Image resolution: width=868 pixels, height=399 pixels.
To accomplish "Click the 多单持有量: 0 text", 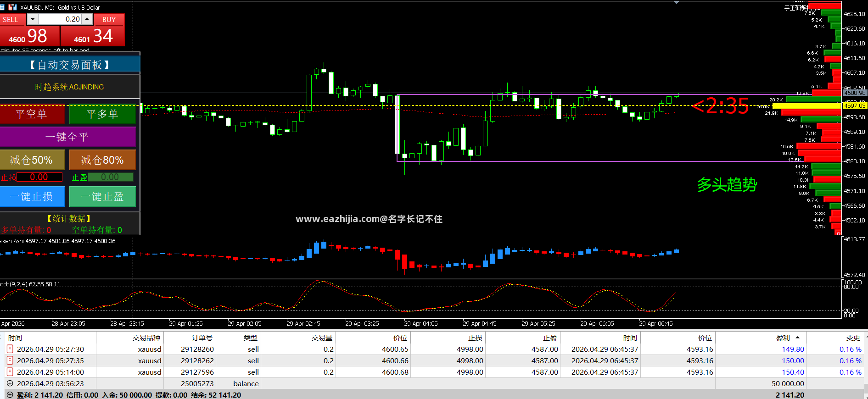I will (26, 230).
